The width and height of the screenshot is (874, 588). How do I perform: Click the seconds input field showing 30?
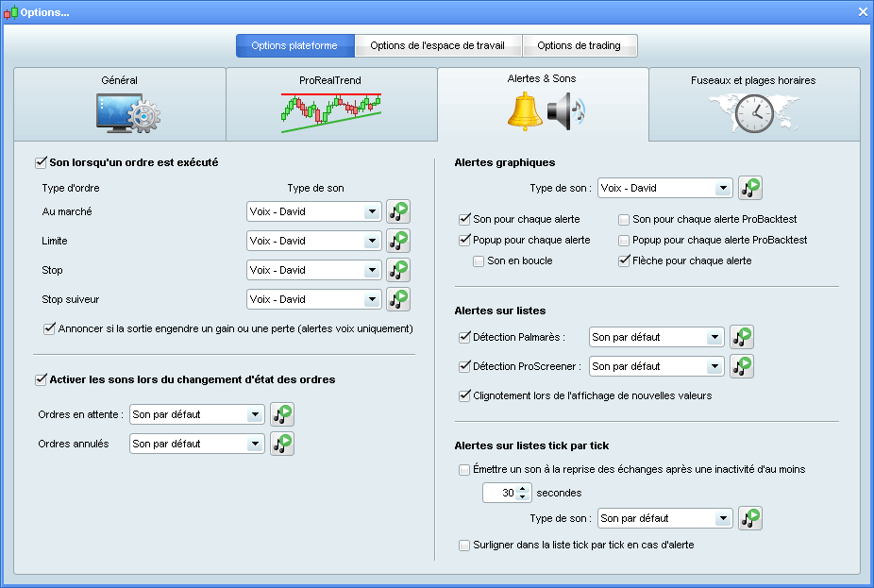coord(503,492)
